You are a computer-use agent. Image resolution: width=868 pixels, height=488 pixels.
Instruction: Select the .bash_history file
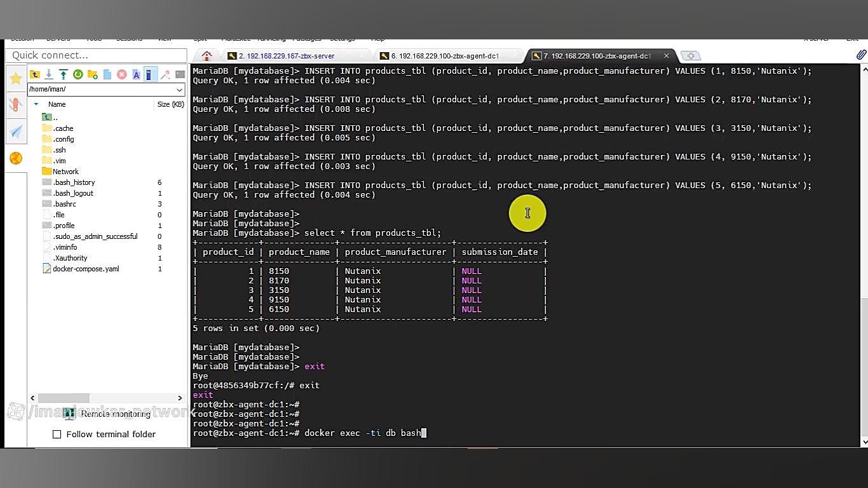pos(69,182)
